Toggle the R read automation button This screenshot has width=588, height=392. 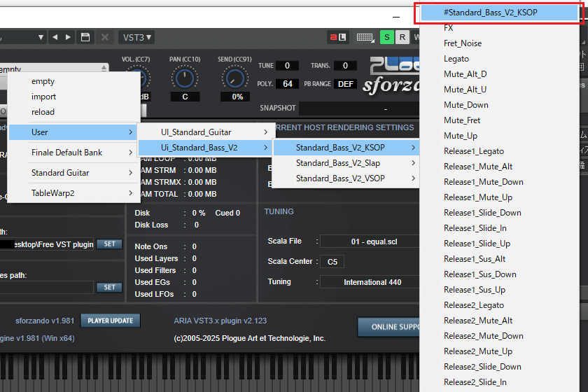coord(402,37)
